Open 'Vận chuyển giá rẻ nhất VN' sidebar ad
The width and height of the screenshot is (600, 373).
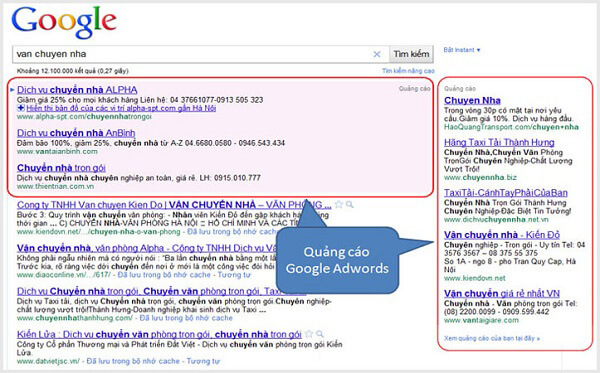[502, 294]
